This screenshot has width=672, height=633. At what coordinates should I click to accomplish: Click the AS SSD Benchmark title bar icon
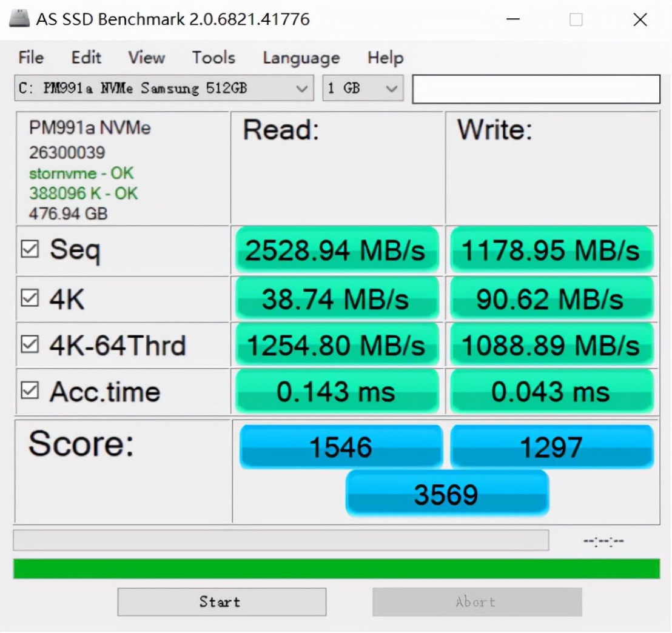(19, 18)
